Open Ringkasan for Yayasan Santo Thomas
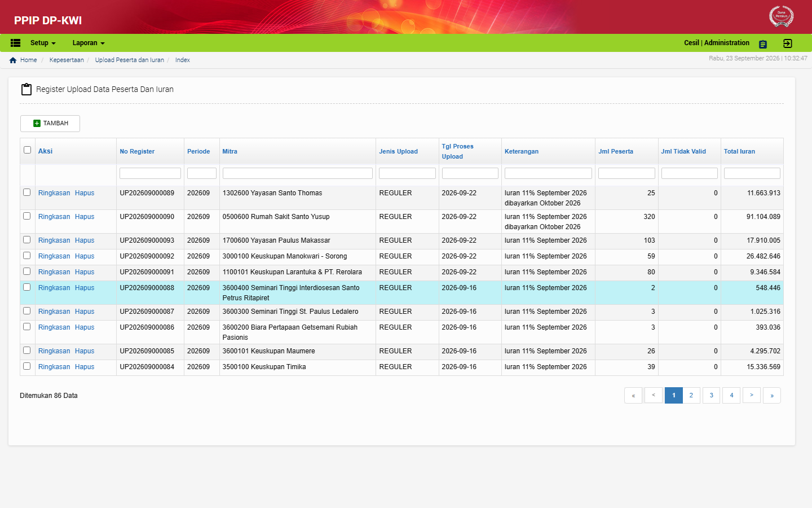Viewport: 812px width, 508px height. tap(54, 193)
